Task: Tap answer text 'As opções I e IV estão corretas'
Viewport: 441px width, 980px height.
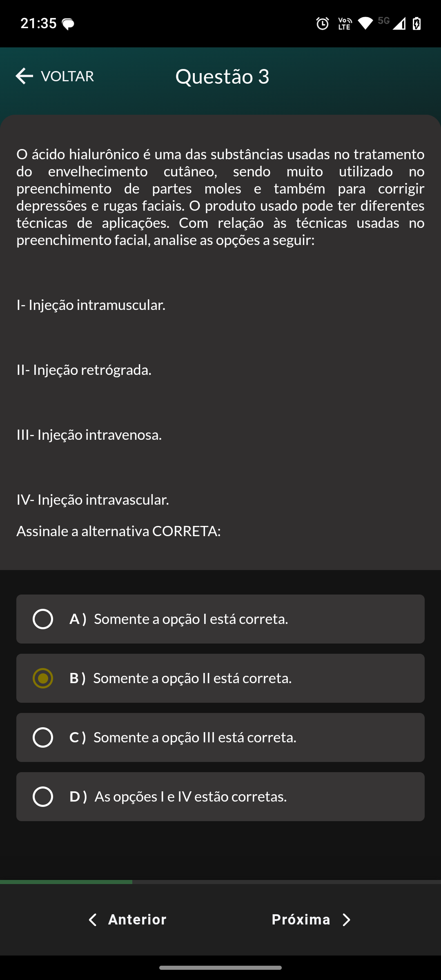Action: tap(191, 797)
